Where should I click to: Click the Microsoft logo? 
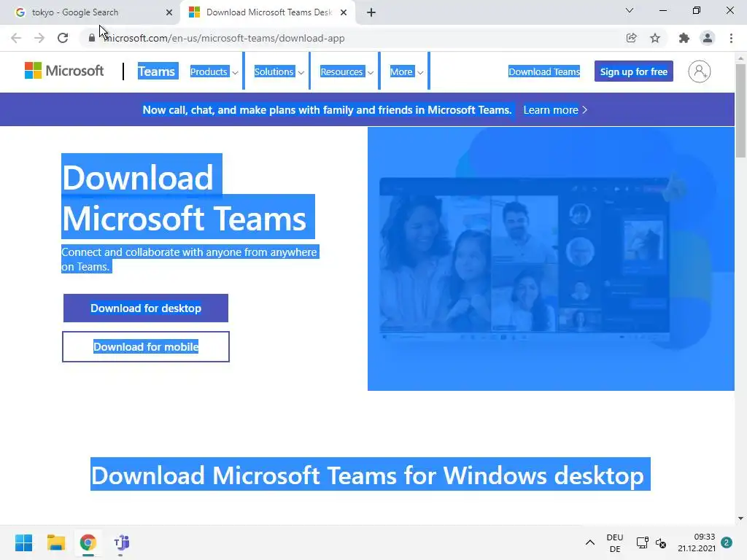click(64, 71)
